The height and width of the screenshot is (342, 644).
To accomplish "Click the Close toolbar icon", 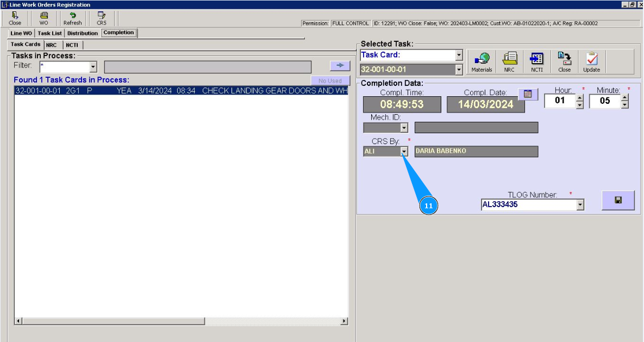I will click(15, 18).
